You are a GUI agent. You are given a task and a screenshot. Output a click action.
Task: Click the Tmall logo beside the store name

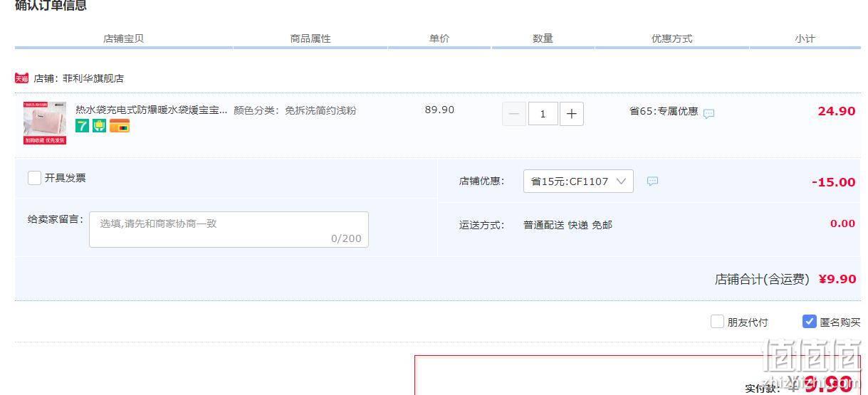(x=21, y=78)
